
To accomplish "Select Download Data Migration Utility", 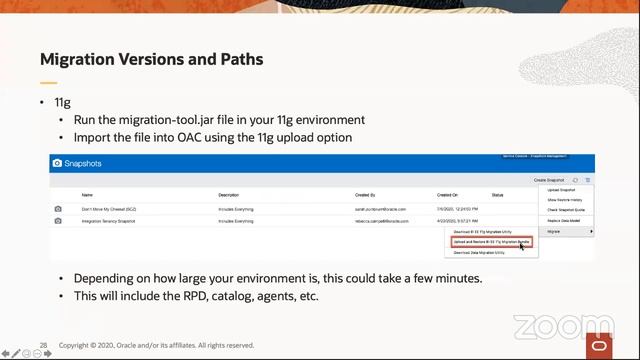I will [479, 253].
